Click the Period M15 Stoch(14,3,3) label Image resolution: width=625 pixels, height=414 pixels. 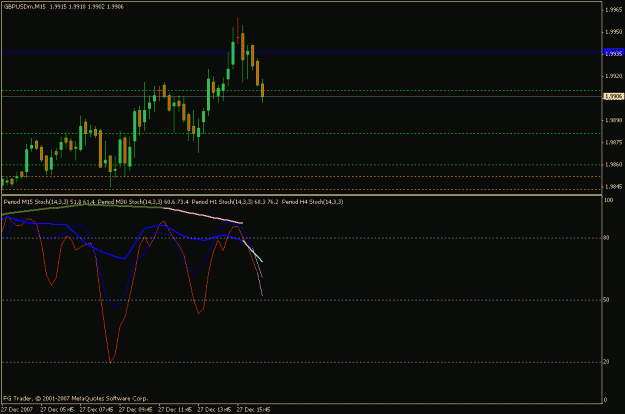click(x=36, y=202)
